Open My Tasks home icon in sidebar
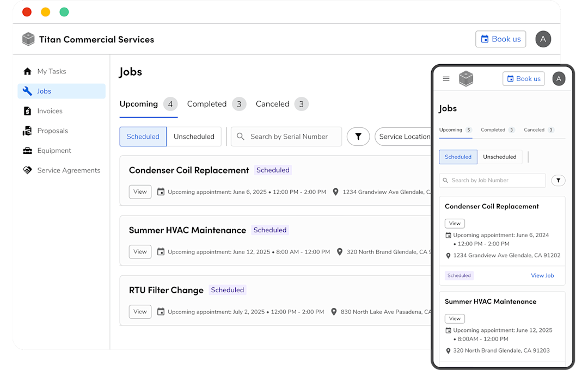The width and height of the screenshot is (588, 370). [27, 71]
